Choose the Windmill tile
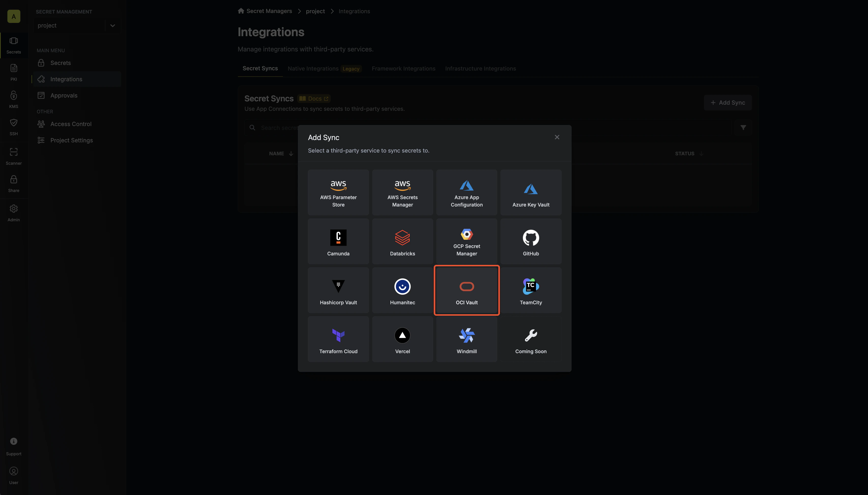 pos(467,339)
